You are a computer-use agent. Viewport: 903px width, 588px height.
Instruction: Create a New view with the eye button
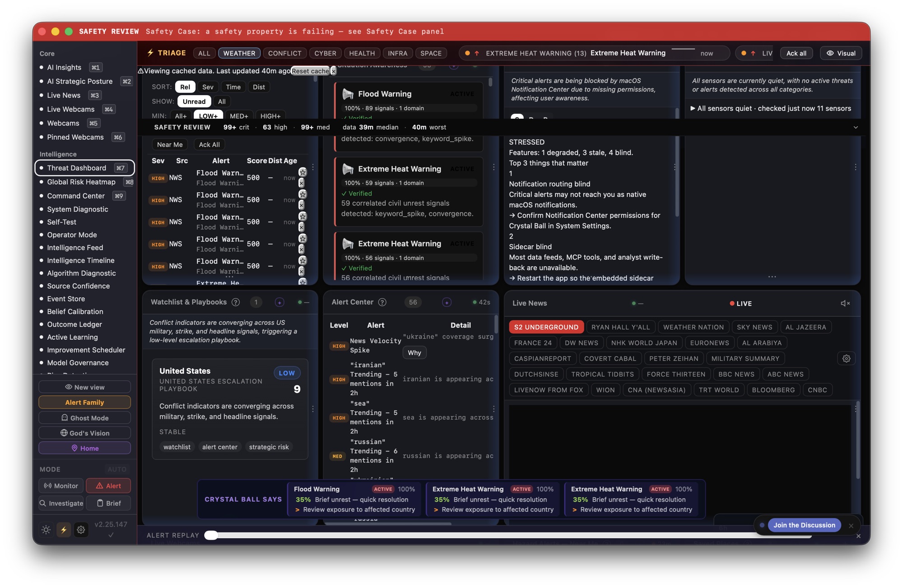84,387
